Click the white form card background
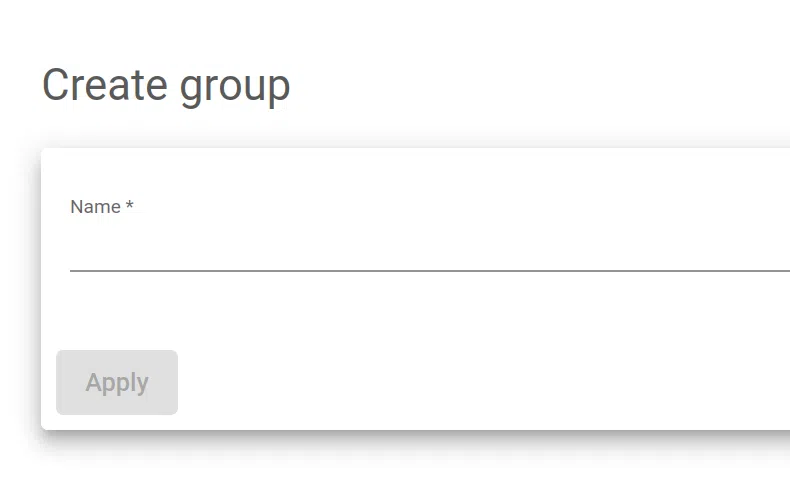 [450, 320]
